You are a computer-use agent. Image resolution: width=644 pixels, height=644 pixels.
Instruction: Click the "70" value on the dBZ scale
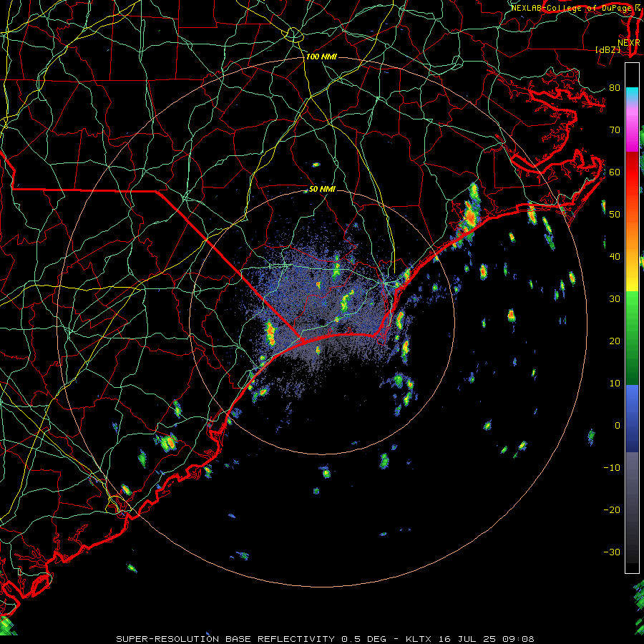tap(615, 130)
